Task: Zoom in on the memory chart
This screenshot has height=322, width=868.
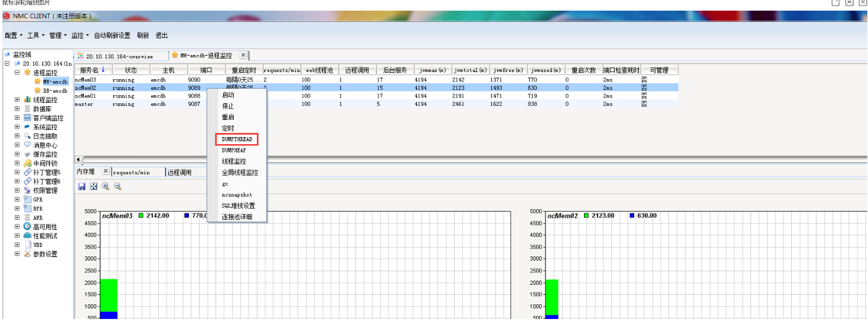Action: (x=106, y=186)
